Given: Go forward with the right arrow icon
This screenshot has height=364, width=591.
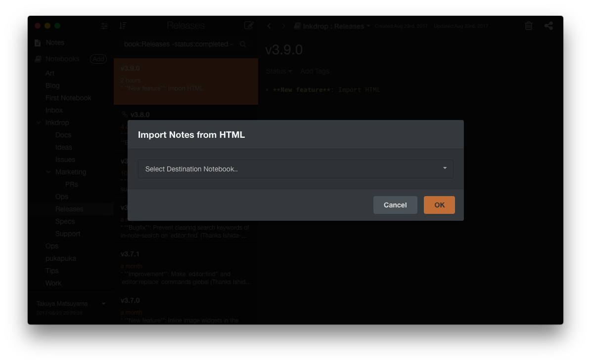Looking at the screenshot, I should [283, 26].
